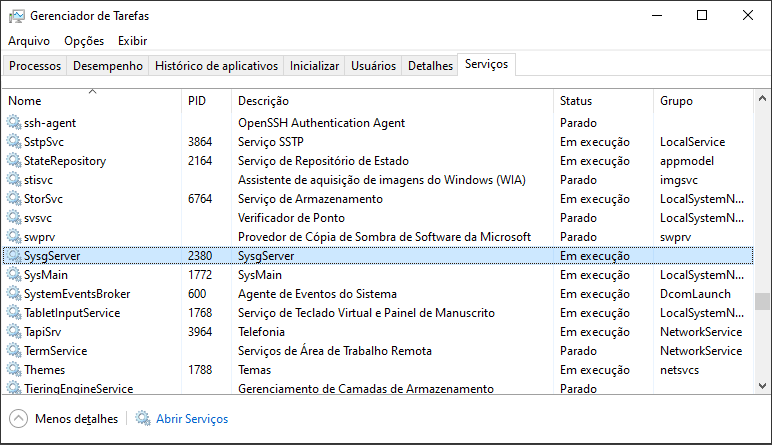
Task: Switch to the Detalhes tab
Action: click(430, 65)
